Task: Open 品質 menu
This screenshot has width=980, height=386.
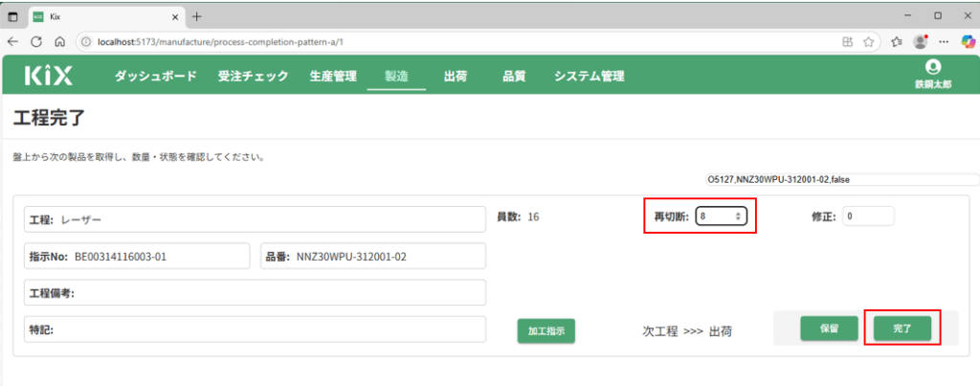Action: point(514,77)
